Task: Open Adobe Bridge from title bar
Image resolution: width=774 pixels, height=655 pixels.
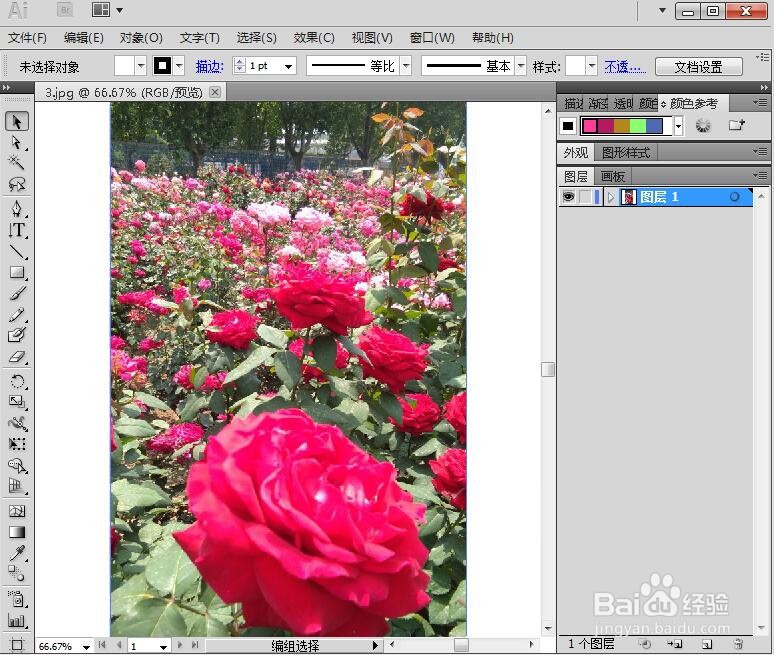Action: tap(65, 9)
